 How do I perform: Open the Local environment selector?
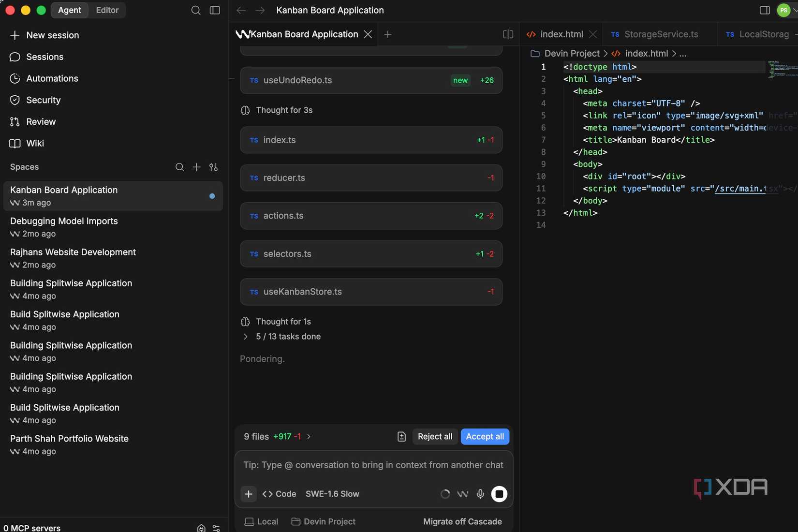[x=262, y=521]
